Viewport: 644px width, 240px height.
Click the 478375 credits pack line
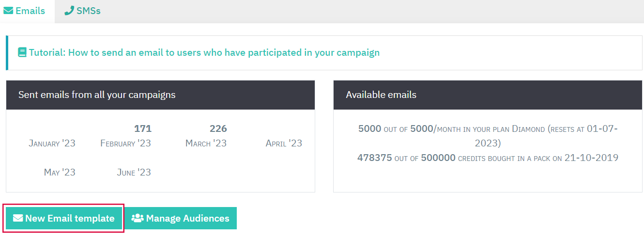tap(488, 158)
